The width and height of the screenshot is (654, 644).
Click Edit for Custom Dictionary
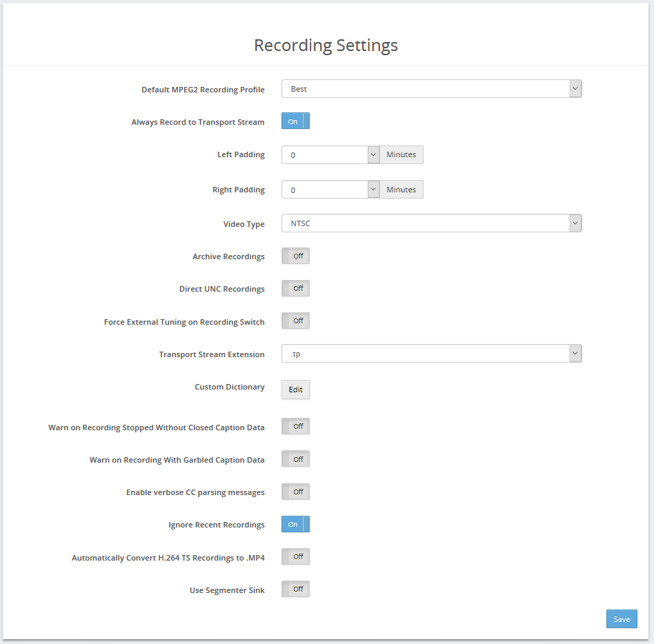[295, 390]
